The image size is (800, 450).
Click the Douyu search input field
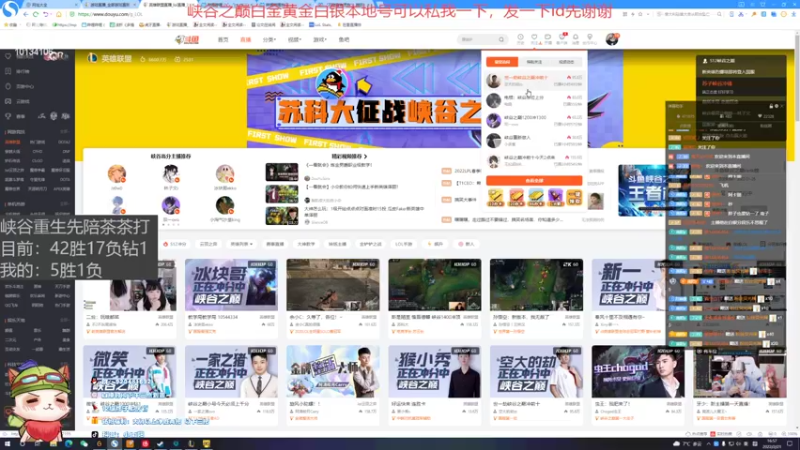tap(477, 39)
